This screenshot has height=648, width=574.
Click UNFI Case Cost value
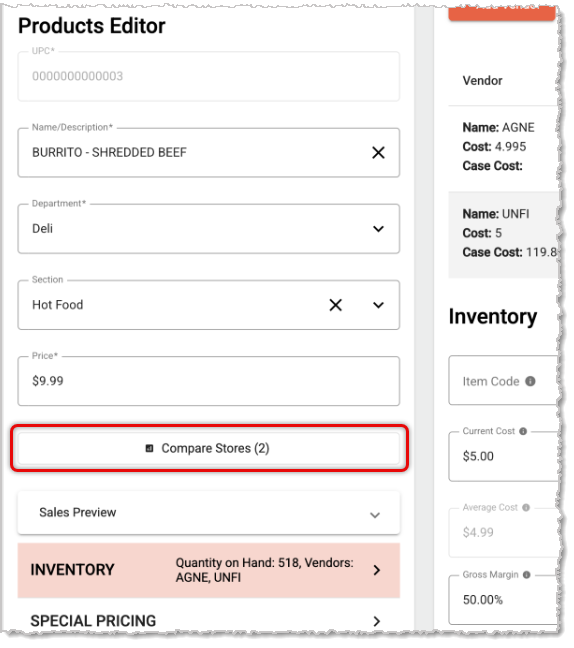(541, 252)
